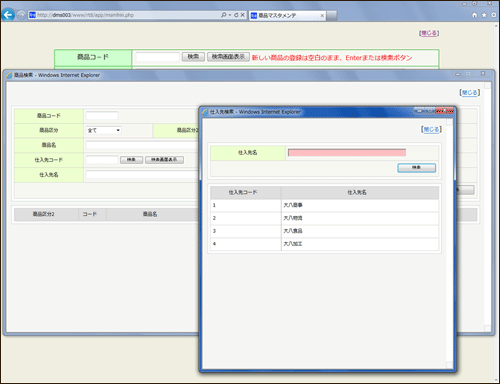Click the browser back arrow button
Viewport: 500px width, 384px height.
pos(8,15)
